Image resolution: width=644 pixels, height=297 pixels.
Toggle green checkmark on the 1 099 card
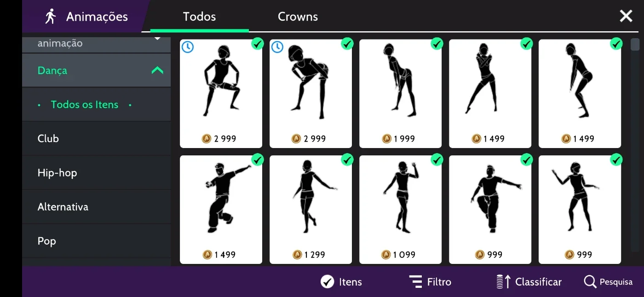click(437, 160)
